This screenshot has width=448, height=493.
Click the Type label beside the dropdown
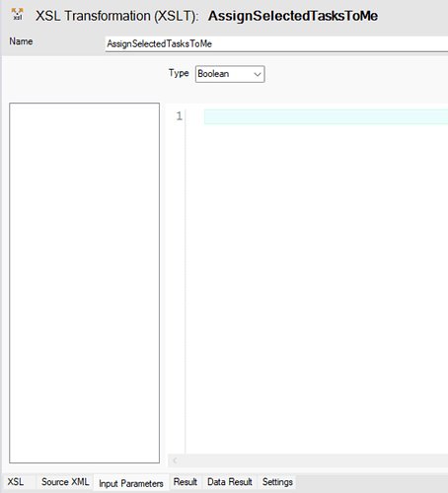tap(179, 73)
